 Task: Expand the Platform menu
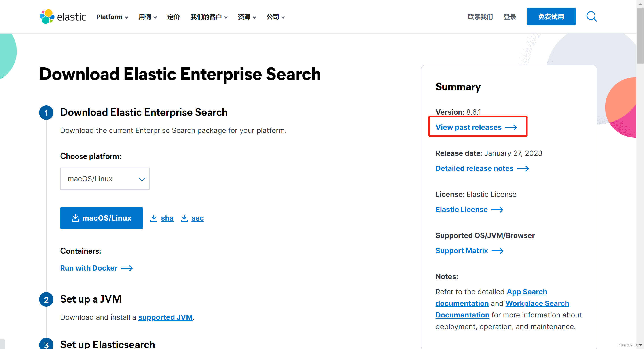pos(112,17)
